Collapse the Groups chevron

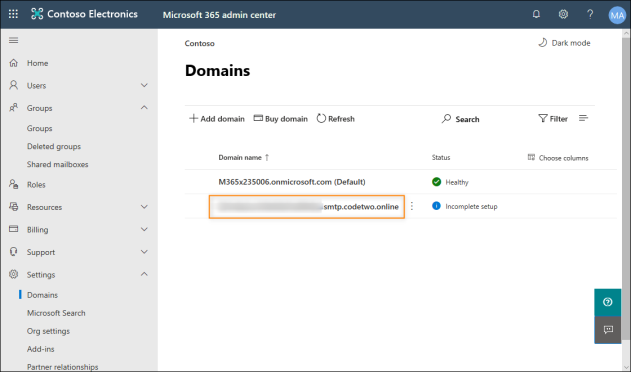point(144,107)
